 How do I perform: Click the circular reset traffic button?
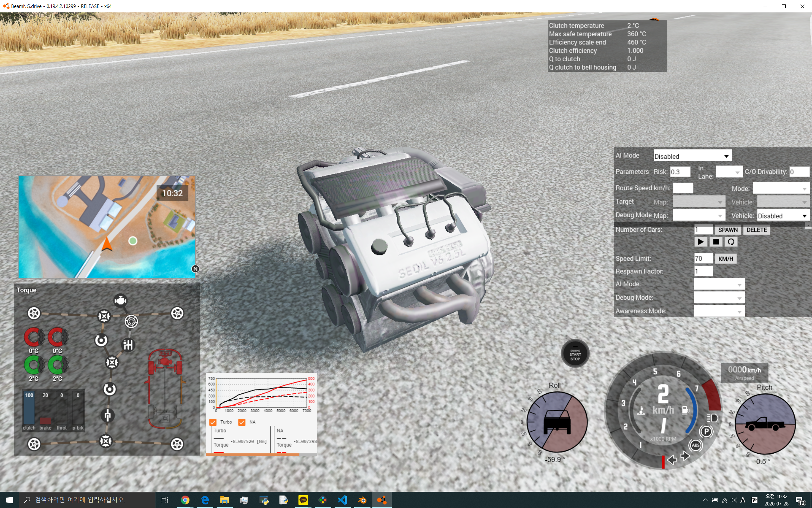[x=731, y=242]
